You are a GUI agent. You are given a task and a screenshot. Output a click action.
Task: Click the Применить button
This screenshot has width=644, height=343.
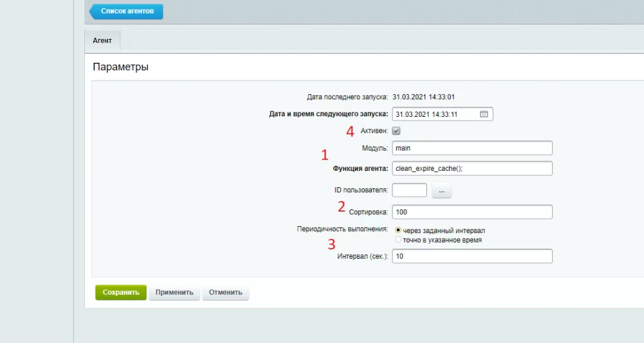[x=175, y=293]
